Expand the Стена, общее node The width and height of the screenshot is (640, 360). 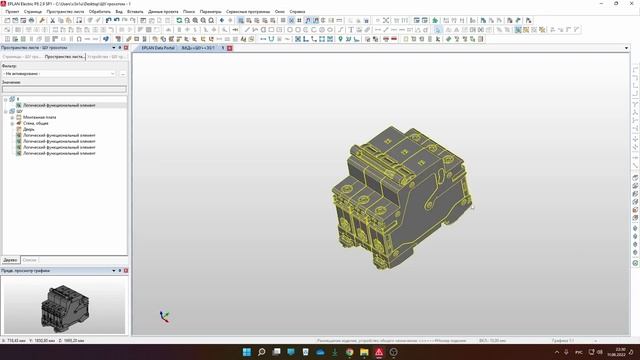point(12,123)
